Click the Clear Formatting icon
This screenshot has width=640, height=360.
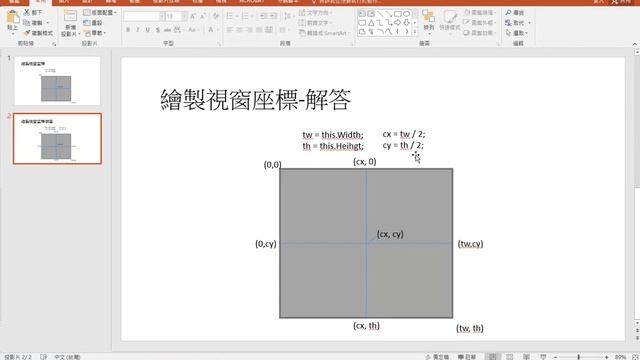216,16
